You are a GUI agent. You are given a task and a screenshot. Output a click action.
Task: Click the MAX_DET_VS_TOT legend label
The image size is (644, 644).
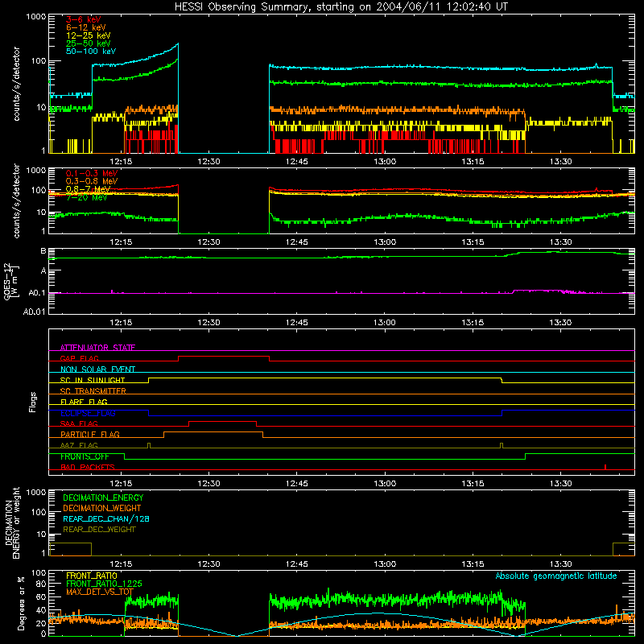tap(100, 592)
